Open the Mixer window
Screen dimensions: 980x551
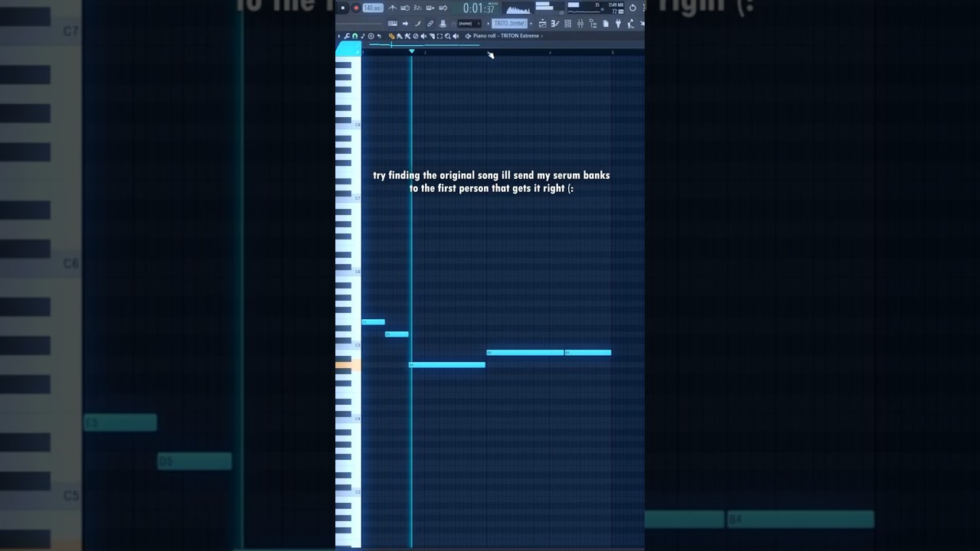[x=580, y=24]
